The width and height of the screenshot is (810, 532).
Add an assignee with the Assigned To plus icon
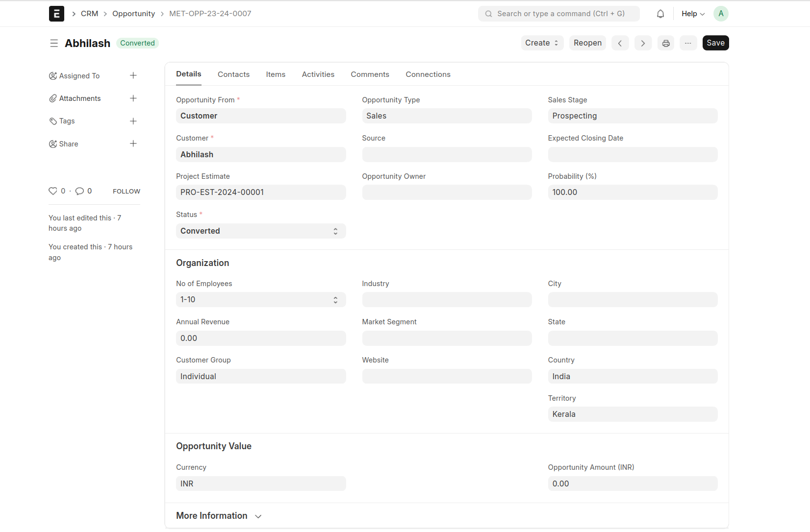tap(133, 75)
